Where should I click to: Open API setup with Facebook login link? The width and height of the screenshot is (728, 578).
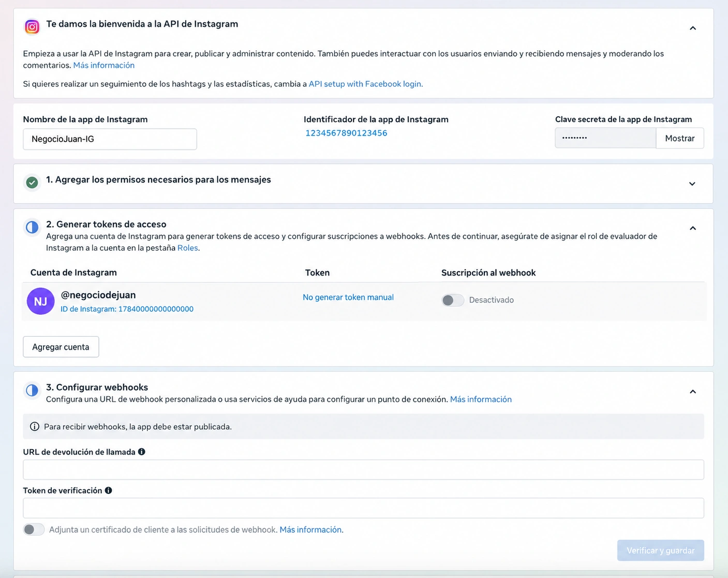point(366,84)
